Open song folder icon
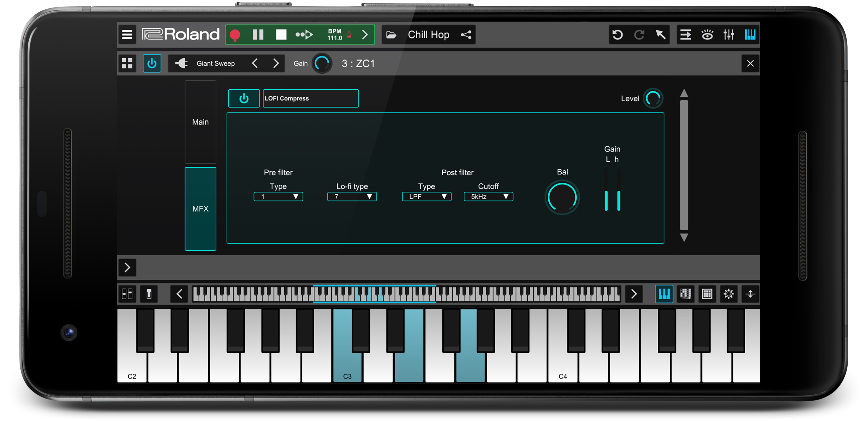 click(x=391, y=34)
